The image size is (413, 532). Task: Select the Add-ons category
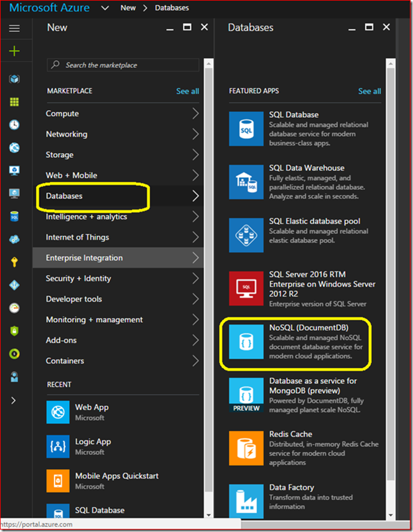119,340
